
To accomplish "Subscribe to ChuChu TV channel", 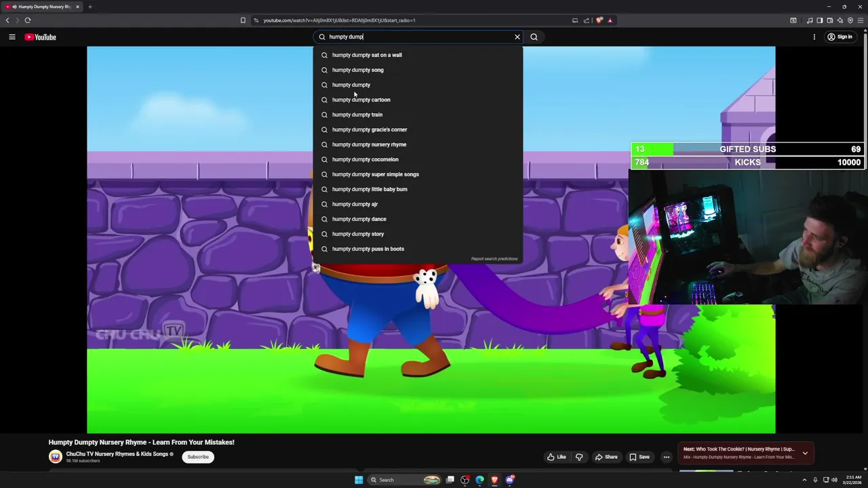I will pos(198,457).
